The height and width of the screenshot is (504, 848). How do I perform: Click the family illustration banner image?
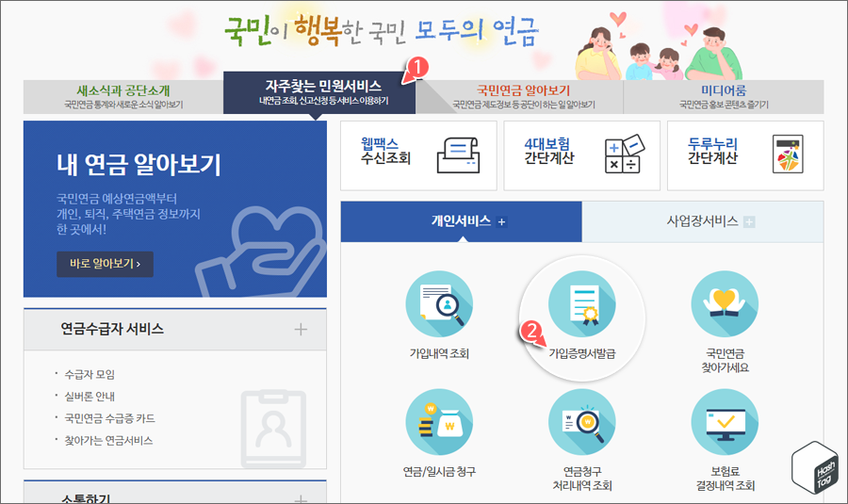coord(659,46)
